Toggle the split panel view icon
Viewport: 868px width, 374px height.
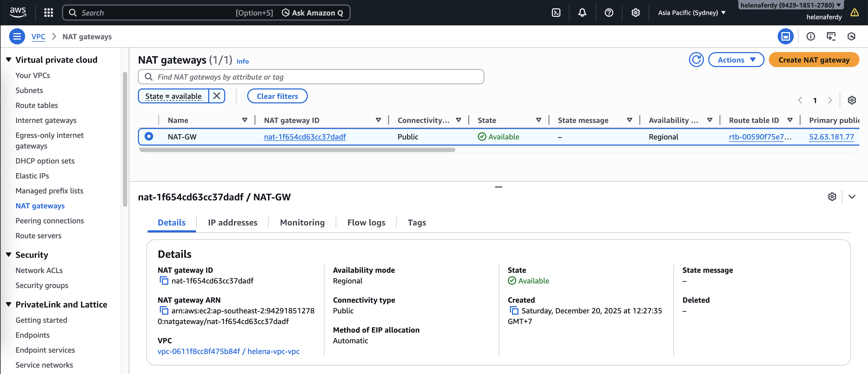785,36
